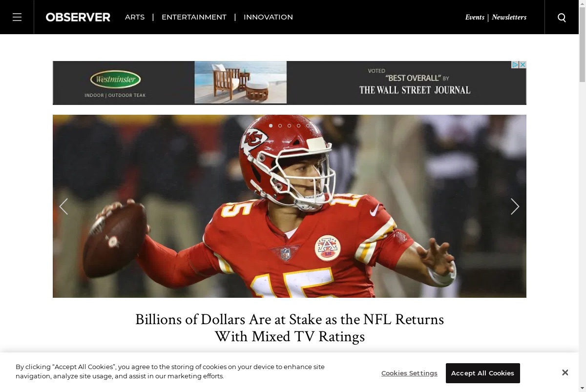Advance to the next carousel slide
Screen dimensions: 586x392
[515, 206]
